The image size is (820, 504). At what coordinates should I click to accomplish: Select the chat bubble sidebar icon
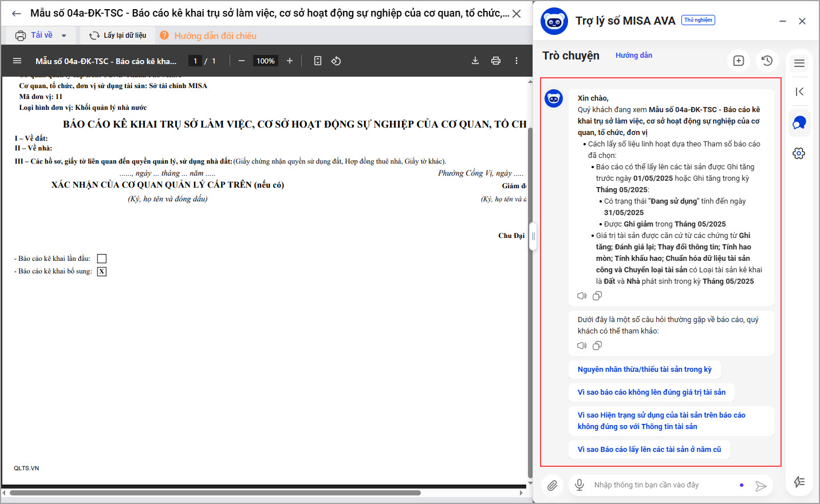point(799,123)
